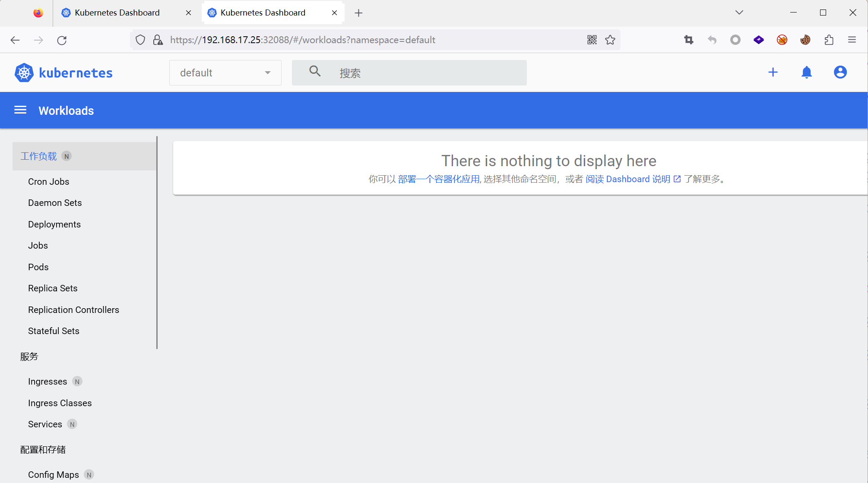Screen dimensions: 868x483
Task: Open the 阅读 Dashboard 说明 link
Action: click(x=632, y=179)
